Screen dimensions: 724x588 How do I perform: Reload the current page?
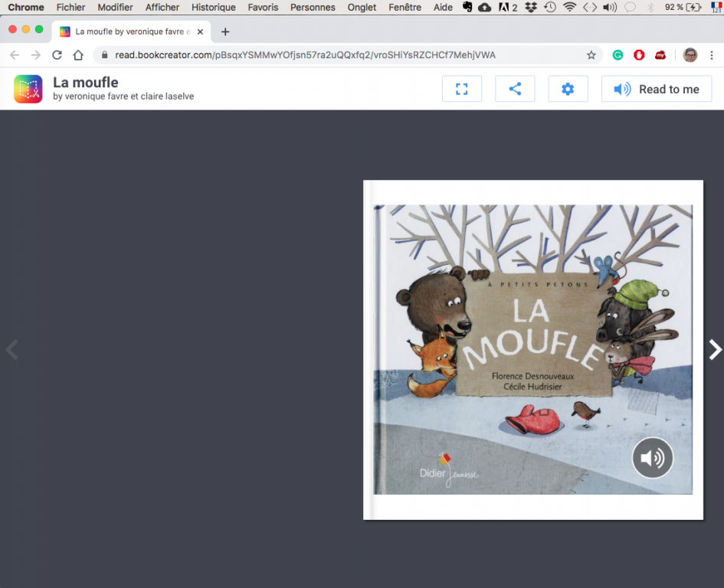(57, 55)
